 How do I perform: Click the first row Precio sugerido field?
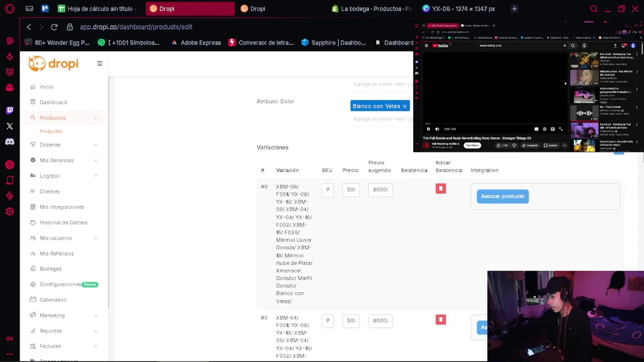point(380,190)
